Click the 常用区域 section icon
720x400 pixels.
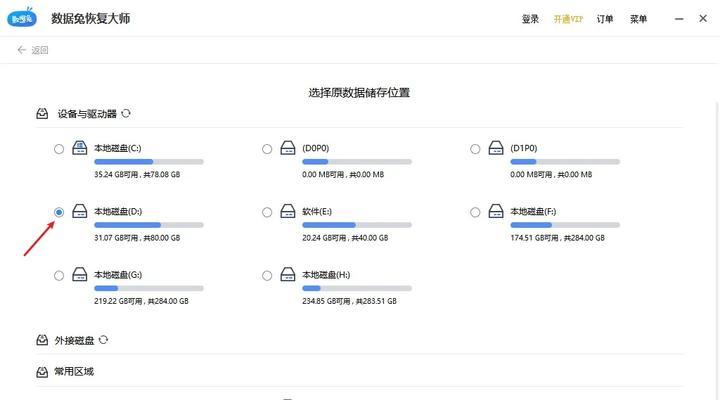(x=42, y=372)
